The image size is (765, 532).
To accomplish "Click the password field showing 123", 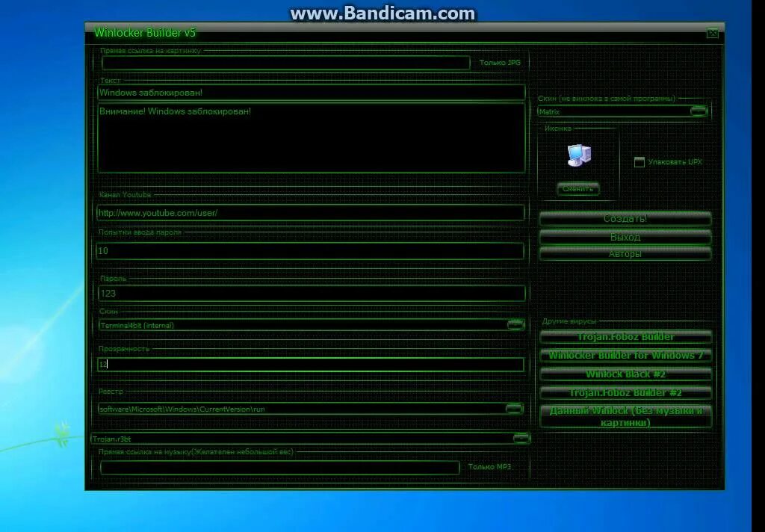I will point(312,294).
